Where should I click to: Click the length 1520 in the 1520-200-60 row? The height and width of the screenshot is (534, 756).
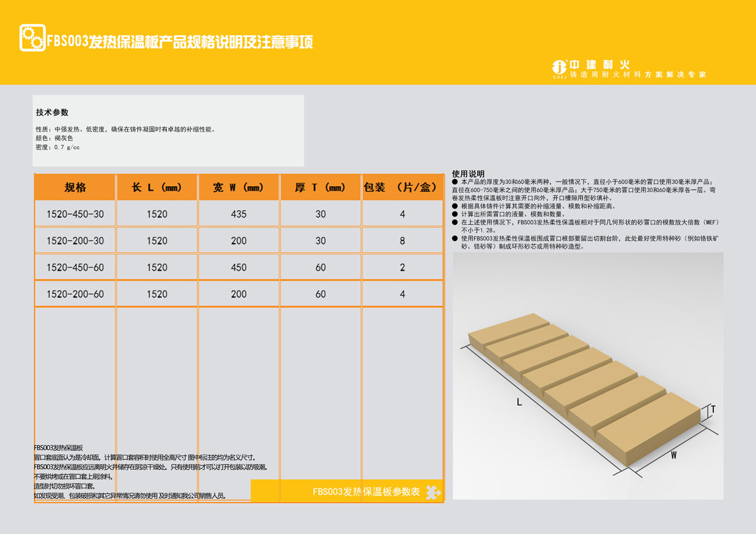(157, 294)
